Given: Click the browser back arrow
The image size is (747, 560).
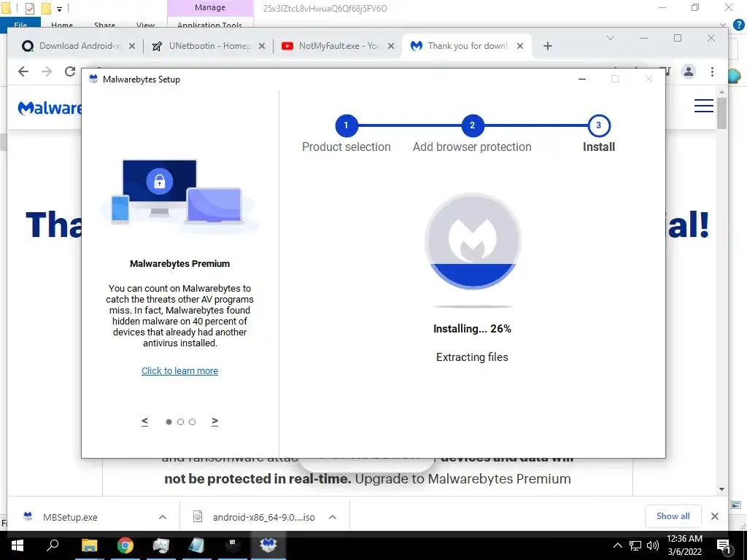Looking at the screenshot, I should pyautogui.click(x=23, y=71).
